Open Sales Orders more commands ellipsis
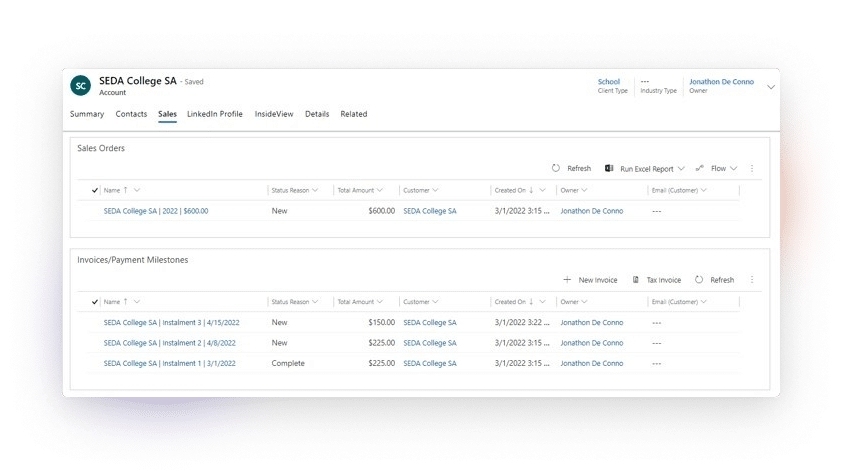Screen dimensions: 841x471 point(752,168)
